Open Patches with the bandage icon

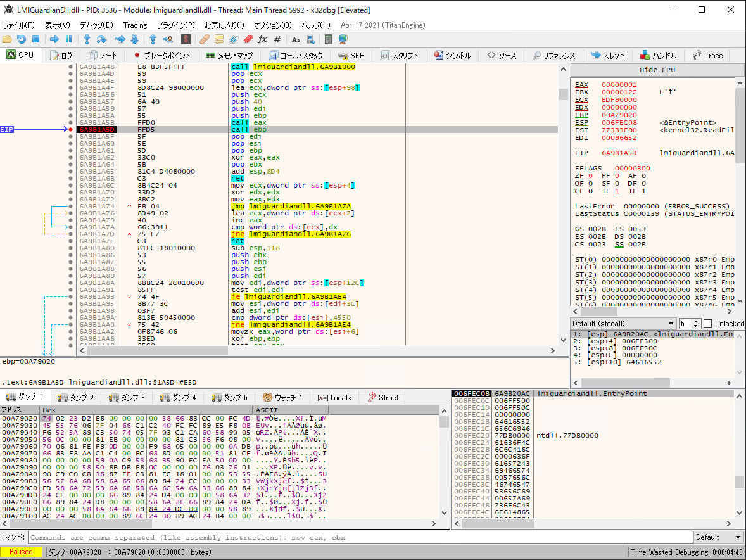click(204, 39)
